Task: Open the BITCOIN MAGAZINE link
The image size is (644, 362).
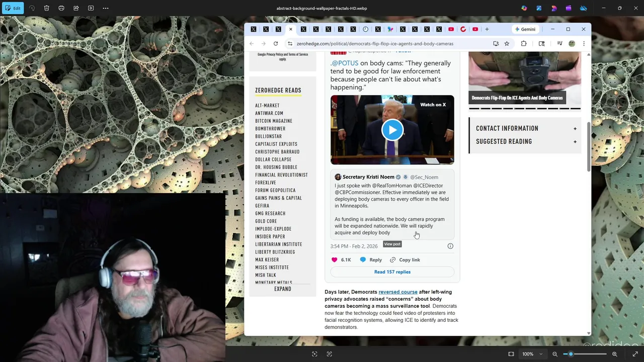Action: click(274, 121)
